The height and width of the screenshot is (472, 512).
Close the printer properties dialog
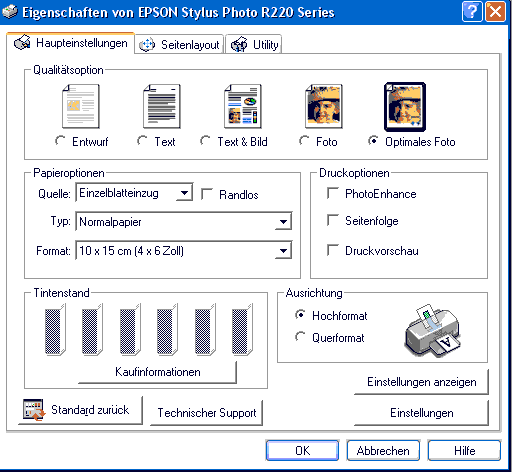pos(495,12)
